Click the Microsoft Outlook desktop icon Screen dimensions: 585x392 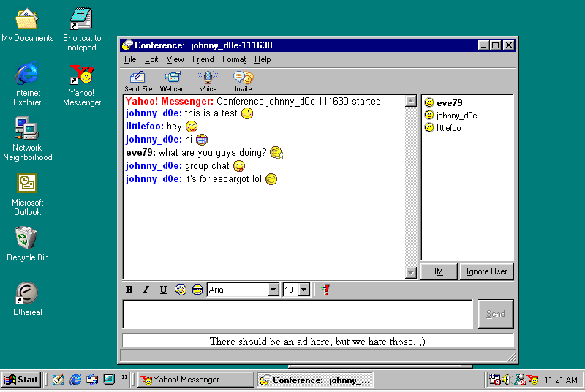tap(27, 194)
